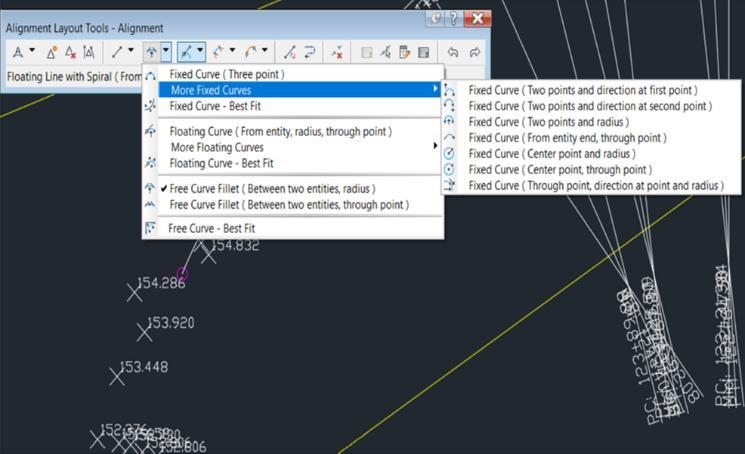This screenshot has width=745, height=454.
Task: Open the line tool dropdown arrow
Action: coord(131,49)
